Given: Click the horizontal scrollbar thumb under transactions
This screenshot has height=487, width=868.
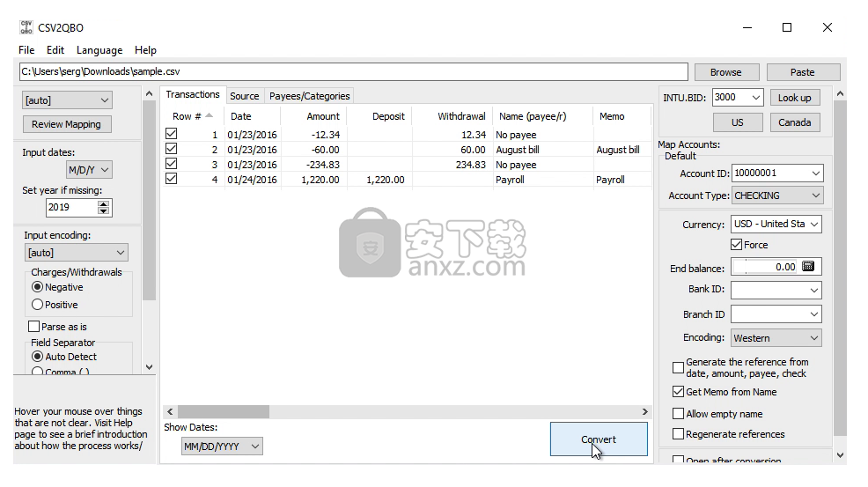Looking at the screenshot, I should pyautogui.click(x=223, y=411).
